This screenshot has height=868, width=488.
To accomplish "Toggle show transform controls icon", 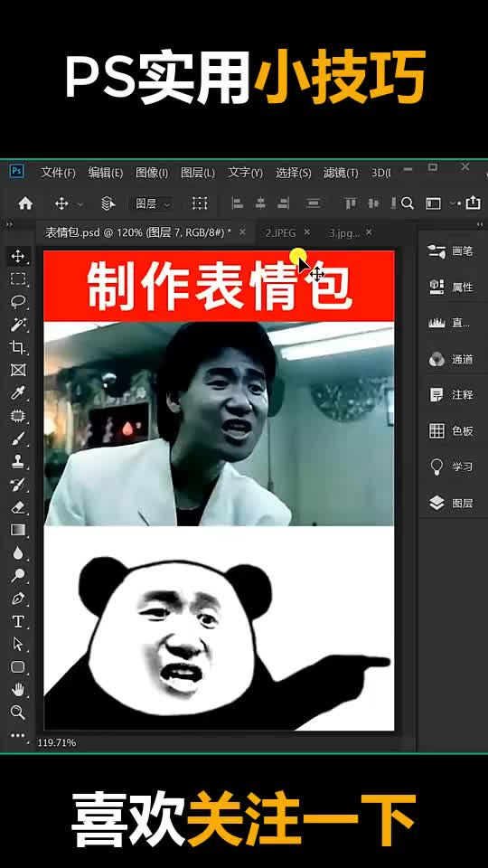I will pos(199,203).
